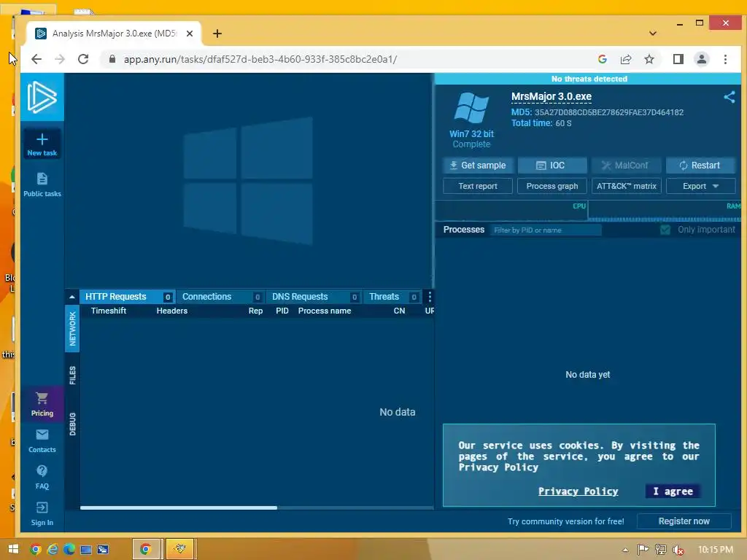Click the share page icon in address bar
This screenshot has width=747, height=560.
pyautogui.click(x=625, y=59)
